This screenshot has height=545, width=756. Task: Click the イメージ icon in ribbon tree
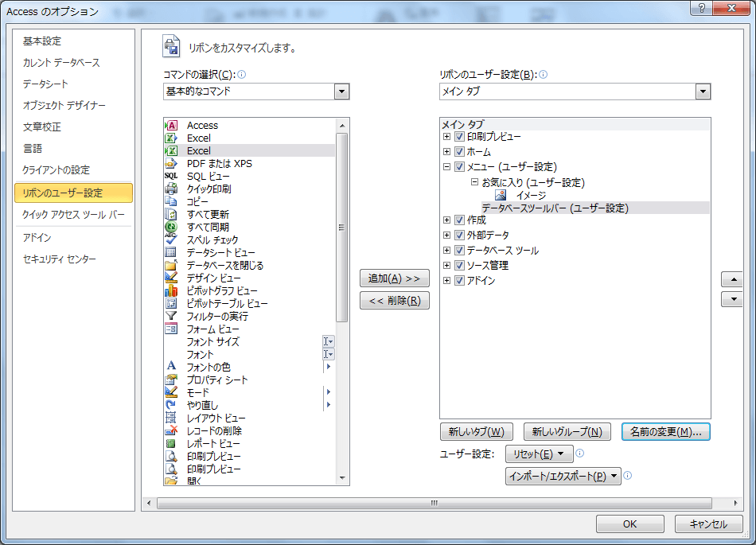pos(501,195)
